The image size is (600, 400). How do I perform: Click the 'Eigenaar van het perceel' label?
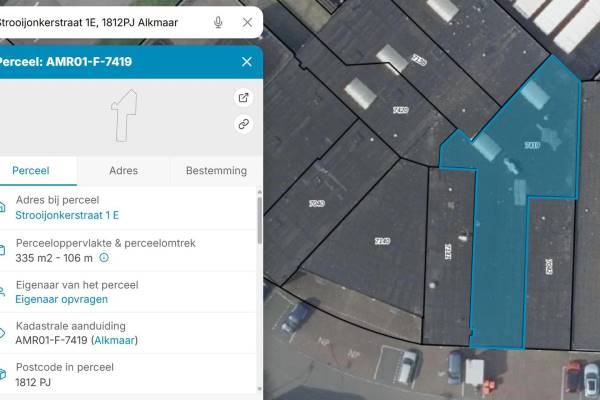77,285
